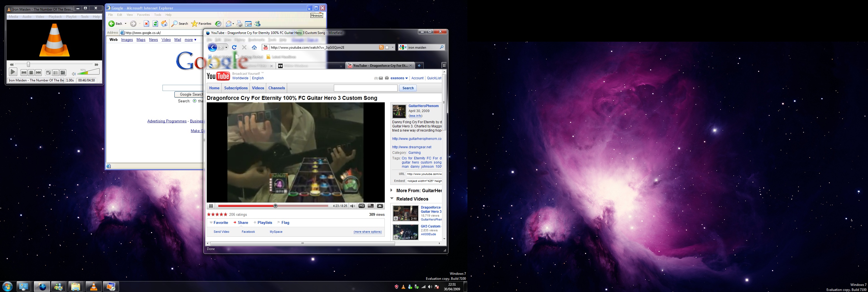The width and height of the screenshot is (868, 292).
Task: Show the VLC playlist icon
Action: [x=56, y=72]
